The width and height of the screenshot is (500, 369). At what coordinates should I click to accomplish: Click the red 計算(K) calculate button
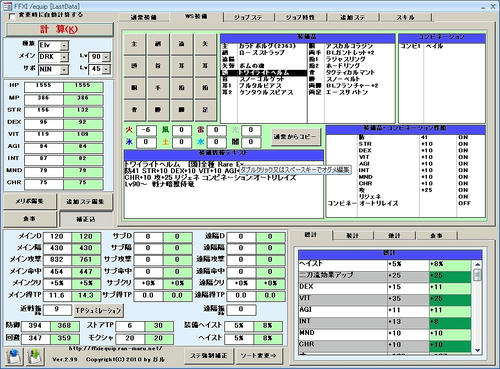pos(59,29)
